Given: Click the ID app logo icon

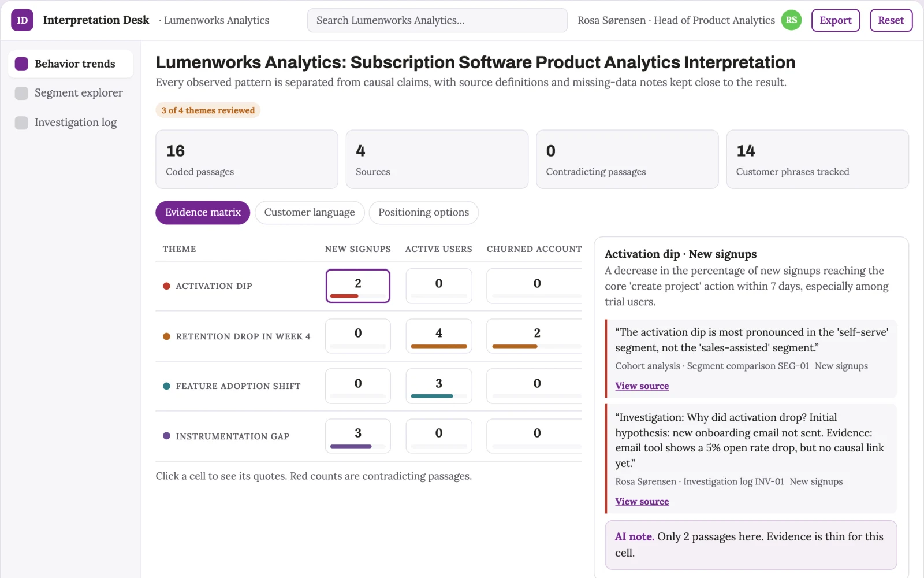Looking at the screenshot, I should click(22, 20).
